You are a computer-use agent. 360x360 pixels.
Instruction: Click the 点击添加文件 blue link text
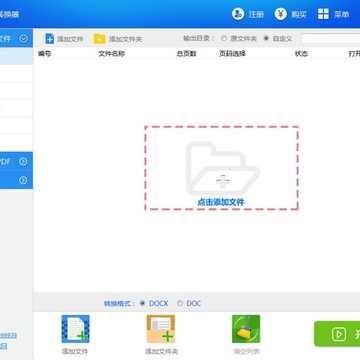(221, 202)
